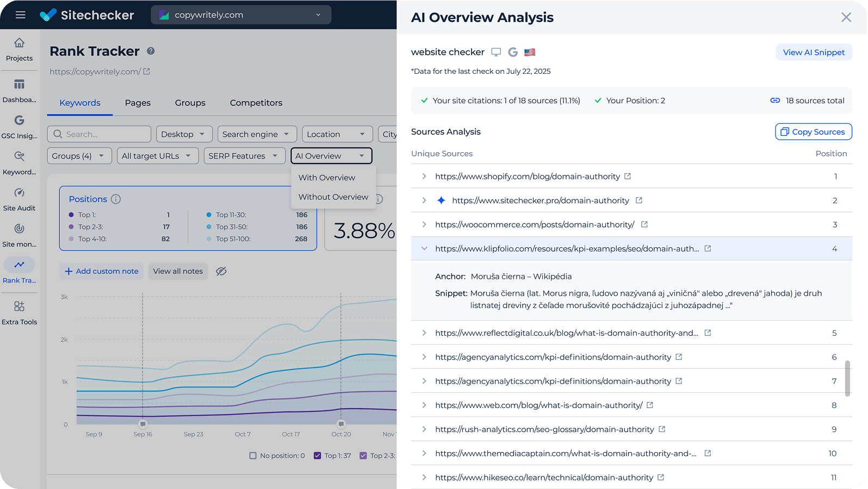Click View AI Snippet button
Image resolution: width=868 pixels, height=489 pixels.
pos(814,52)
